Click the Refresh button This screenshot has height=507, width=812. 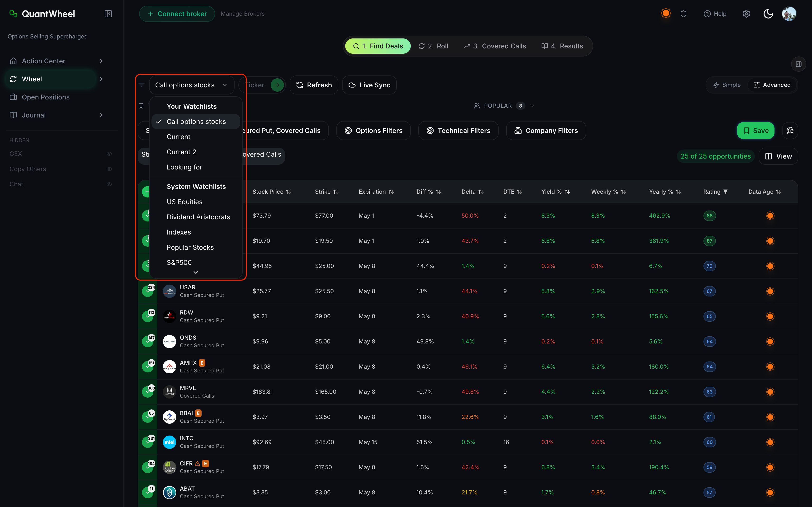point(314,85)
